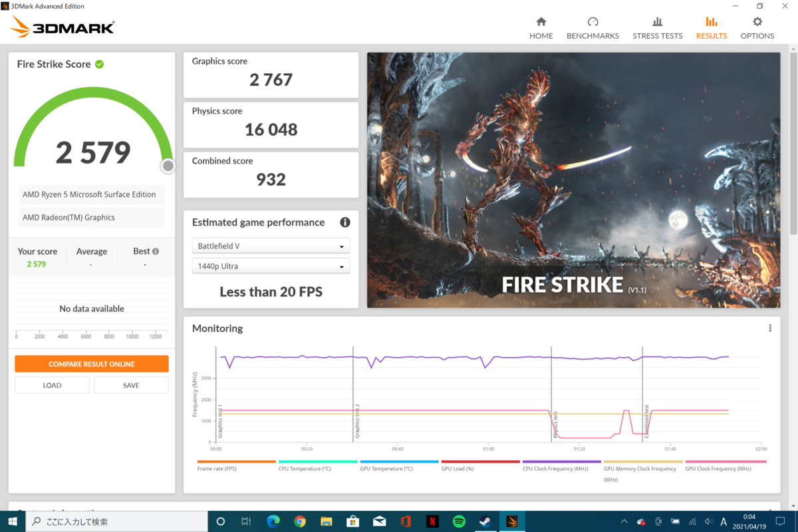The width and height of the screenshot is (798, 532).
Task: Open the OPTIONS tab
Action: click(x=757, y=28)
